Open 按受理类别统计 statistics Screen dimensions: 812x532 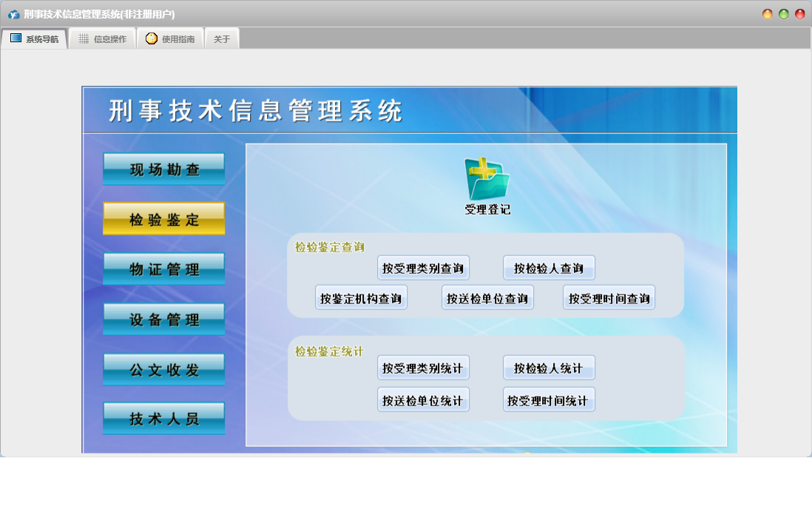(423, 368)
